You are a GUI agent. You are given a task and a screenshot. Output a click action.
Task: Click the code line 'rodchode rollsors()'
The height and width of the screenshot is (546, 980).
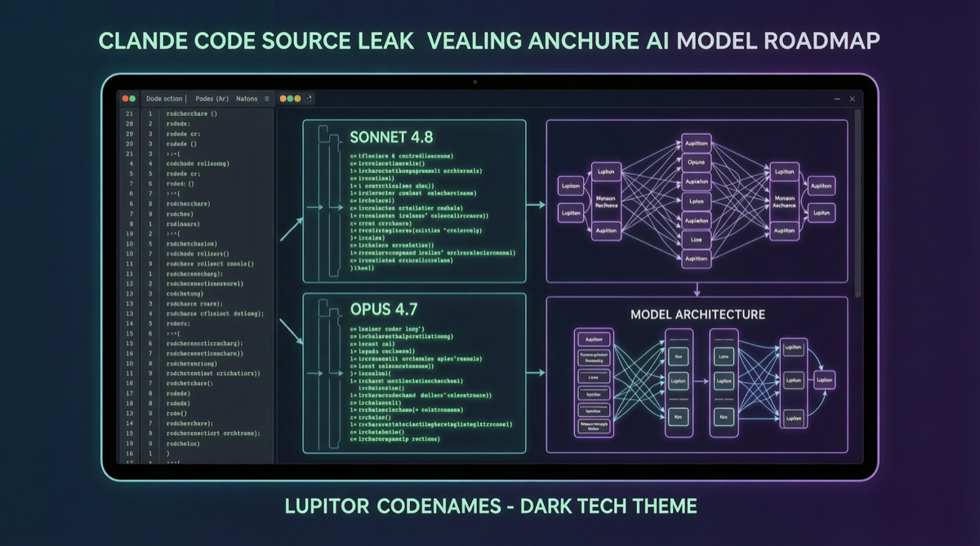[x=198, y=254]
